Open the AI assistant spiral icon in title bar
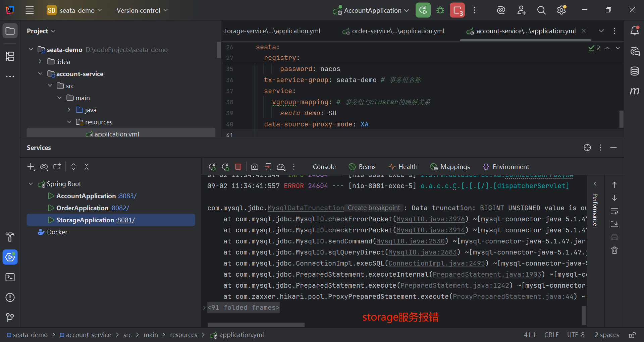This screenshot has width=644, height=342. point(501,10)
